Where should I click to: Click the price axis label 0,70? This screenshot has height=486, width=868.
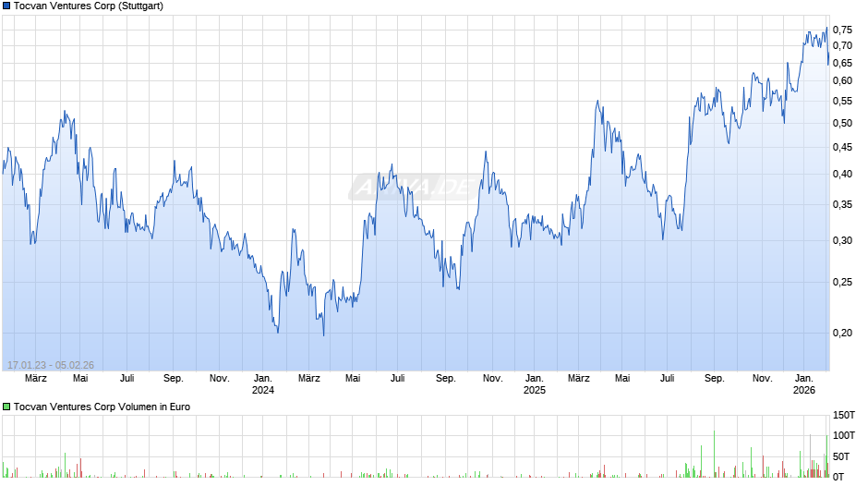(x=842, y=46)
